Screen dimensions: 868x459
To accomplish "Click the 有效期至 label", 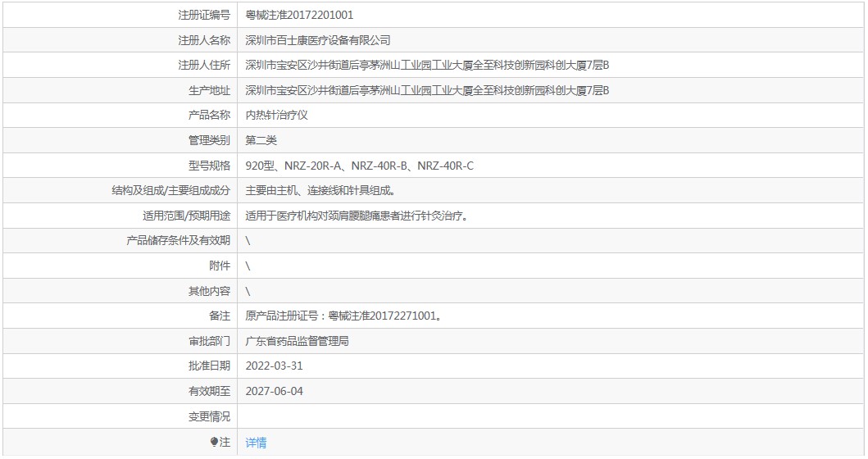I will [x=209, y=392].
